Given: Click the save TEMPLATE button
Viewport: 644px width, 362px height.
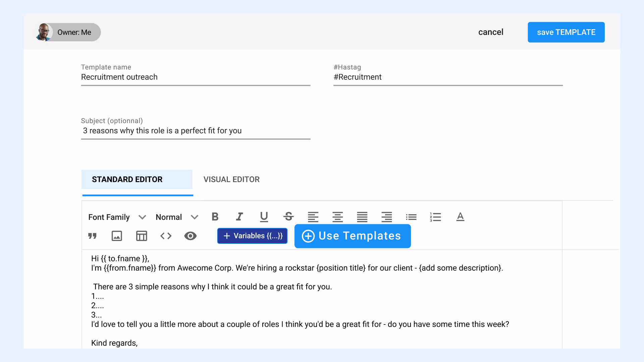Looking at the screenshot, I should coord(566,32).
